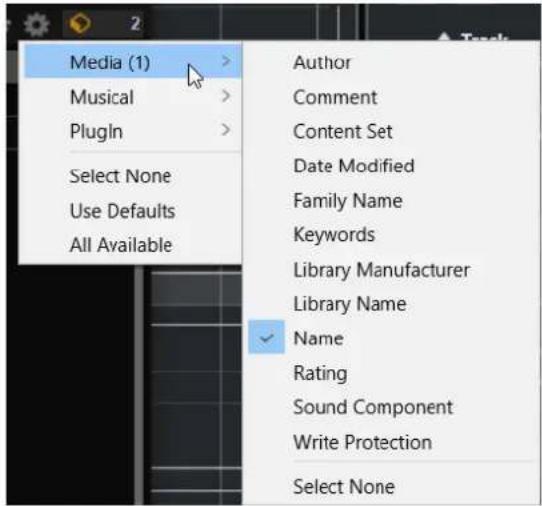Choose Select None in the left menu
This screenshot has height=506, width=542.
[120, 176]
